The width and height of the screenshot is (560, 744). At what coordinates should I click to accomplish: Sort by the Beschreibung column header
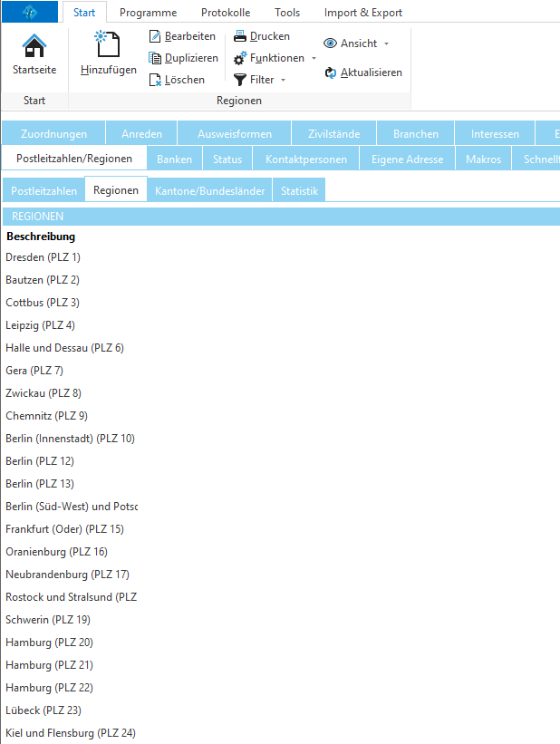(41, 237)
